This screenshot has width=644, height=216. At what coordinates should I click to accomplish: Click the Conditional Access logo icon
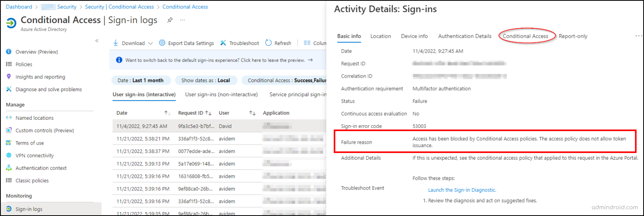(x=11, y=23)
